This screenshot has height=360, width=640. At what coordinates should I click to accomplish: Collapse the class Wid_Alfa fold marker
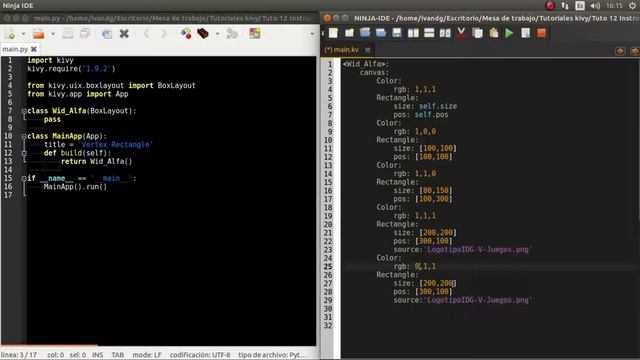(x=24, y=111)
